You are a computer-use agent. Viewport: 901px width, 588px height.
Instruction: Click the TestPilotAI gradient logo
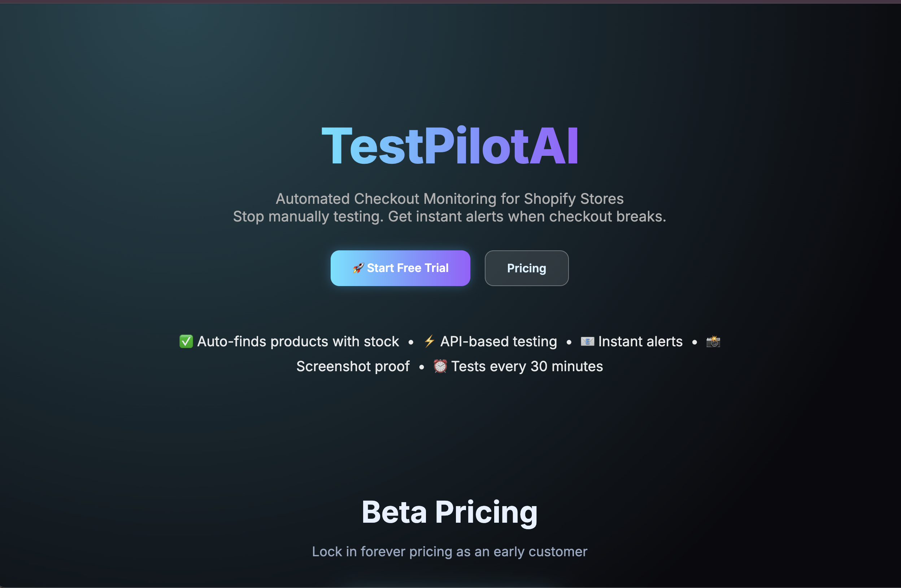click(450, 146)
